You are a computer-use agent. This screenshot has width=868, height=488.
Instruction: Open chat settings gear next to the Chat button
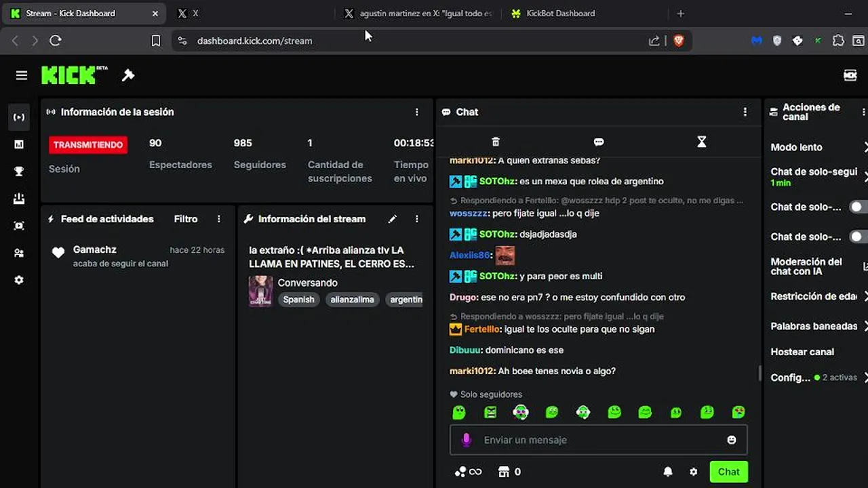(x=693, y=472)
